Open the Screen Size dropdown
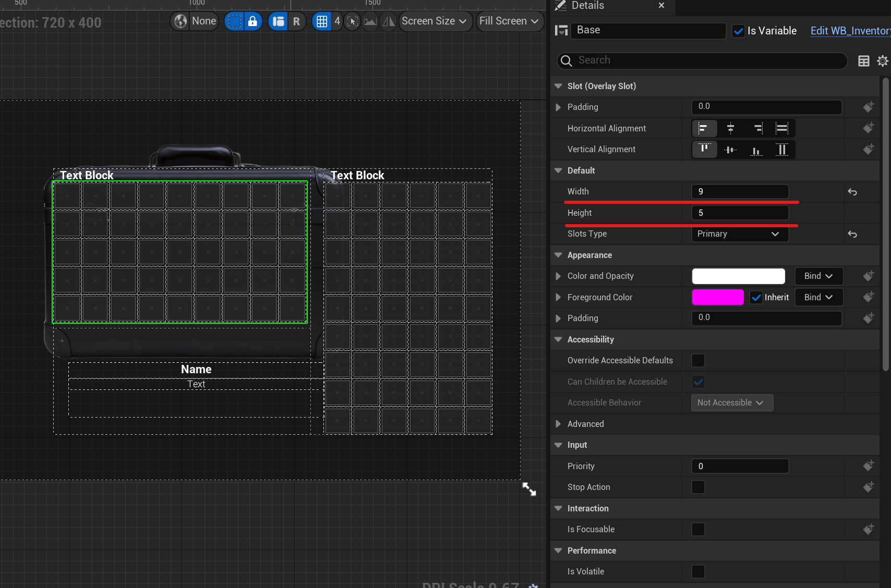 (x=435, y=21)
